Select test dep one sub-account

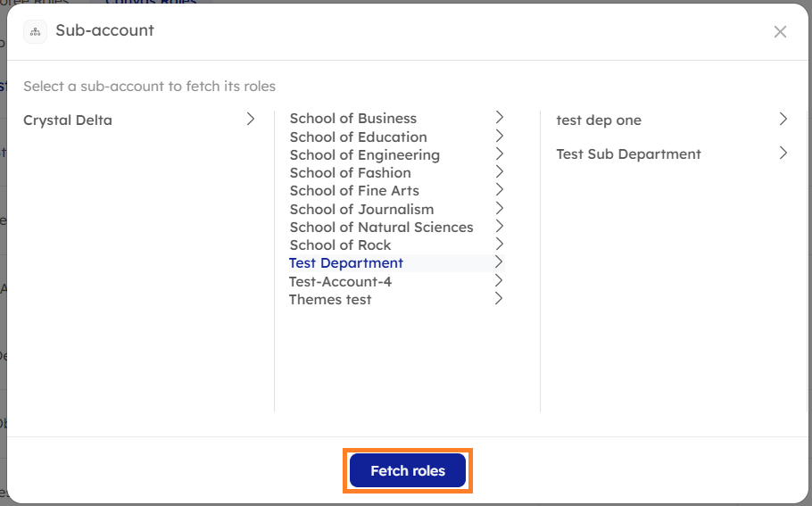(x=599, y=120)
